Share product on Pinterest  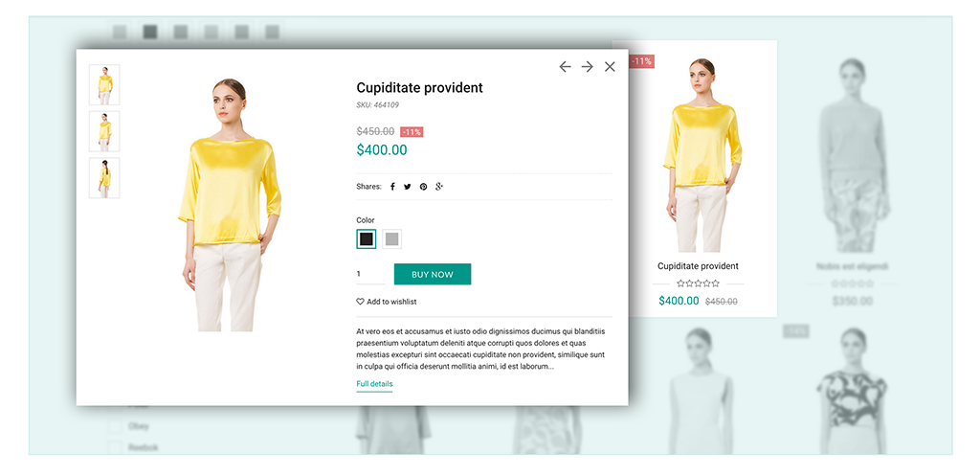click(x=423, y=186)
